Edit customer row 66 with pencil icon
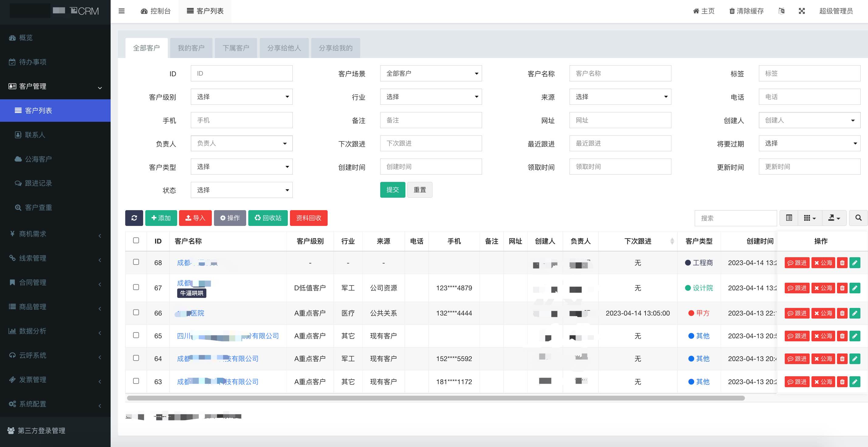Screen dimensions: 868x447 855,313
